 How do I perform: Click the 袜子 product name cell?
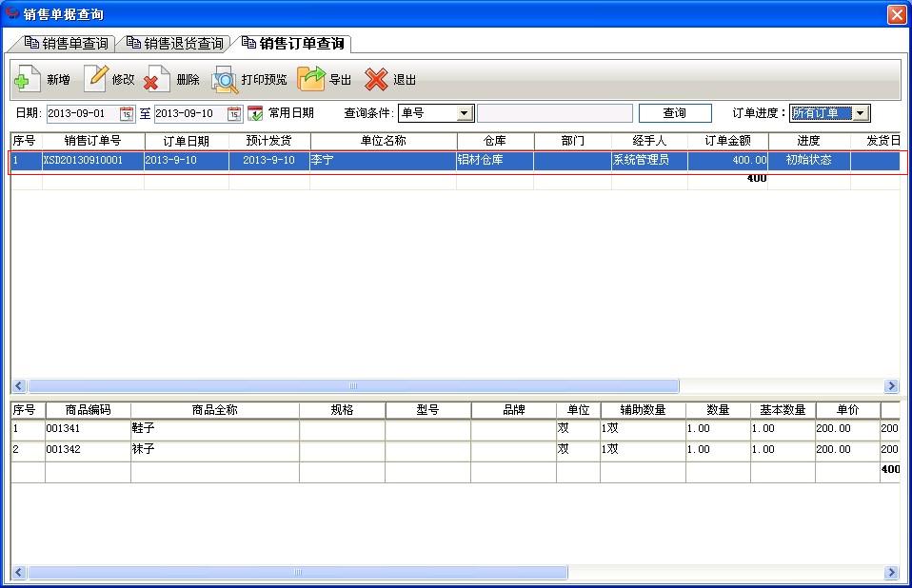pyautogui.click(x=214, y=450)
